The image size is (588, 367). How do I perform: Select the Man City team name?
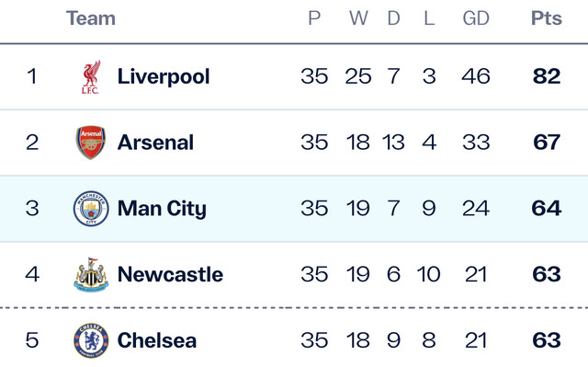162,209
